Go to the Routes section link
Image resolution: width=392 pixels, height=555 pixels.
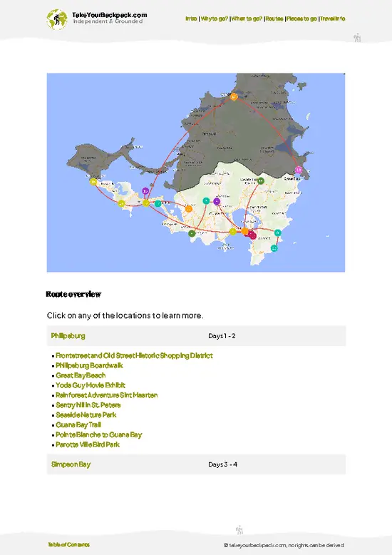pos(274,19)
